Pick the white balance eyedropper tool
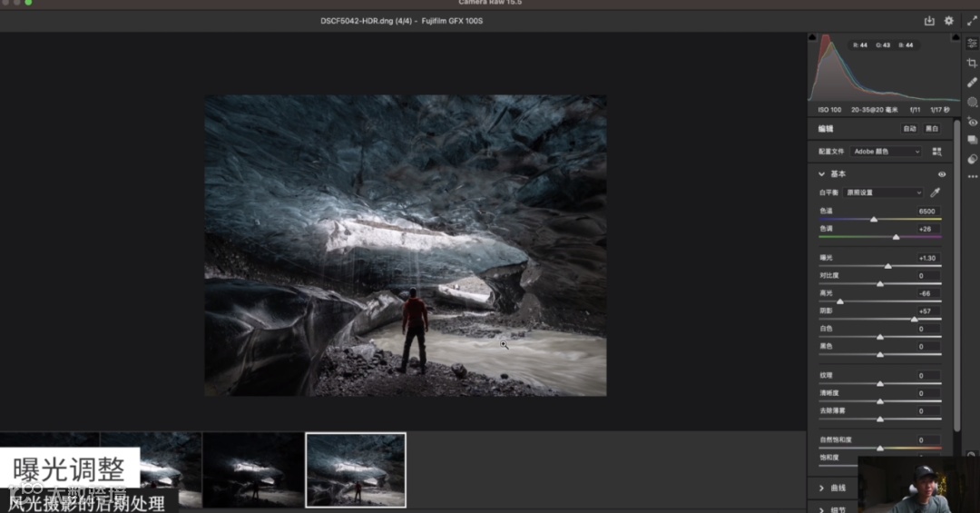Screen dimensions: 980x513 936,192
